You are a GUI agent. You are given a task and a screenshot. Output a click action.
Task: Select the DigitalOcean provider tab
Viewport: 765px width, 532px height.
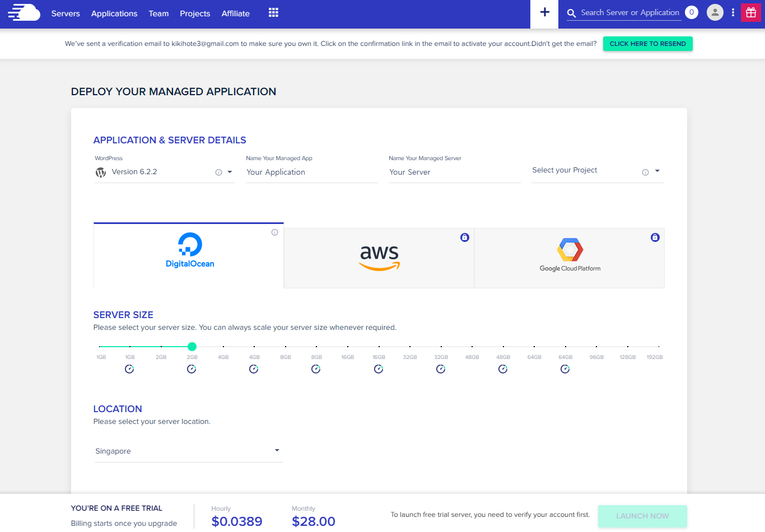(189, 255)
